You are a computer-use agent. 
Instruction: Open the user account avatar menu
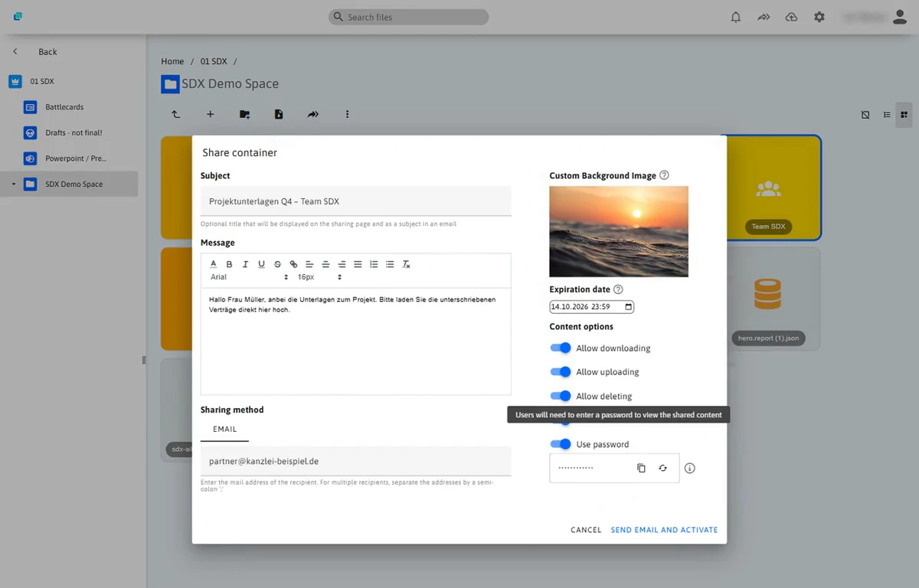[x=900, y=17]
